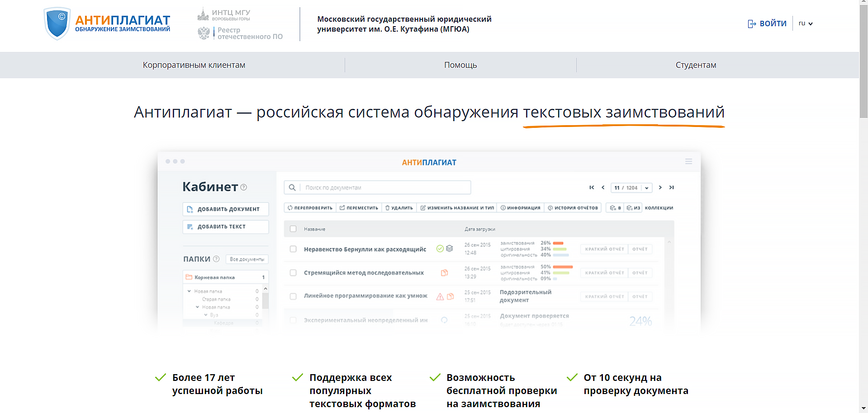
Task: Click the help icon next to ПАПКИ
Action: tap(216, 259)
